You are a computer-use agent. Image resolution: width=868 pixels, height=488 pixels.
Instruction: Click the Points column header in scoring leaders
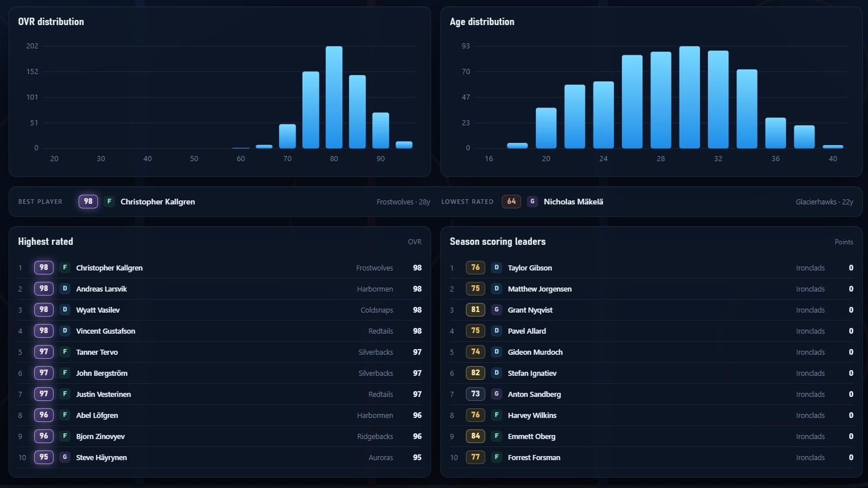coord(844,242)
